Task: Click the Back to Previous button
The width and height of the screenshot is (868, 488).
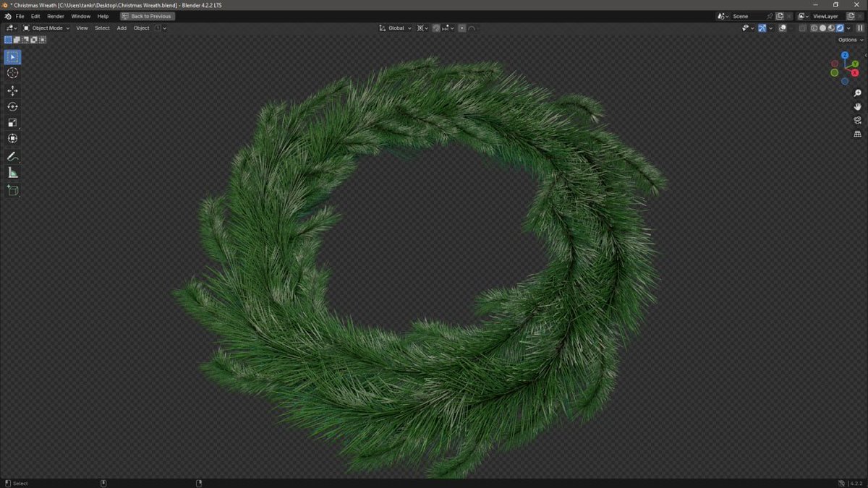Action: point(147,15)
